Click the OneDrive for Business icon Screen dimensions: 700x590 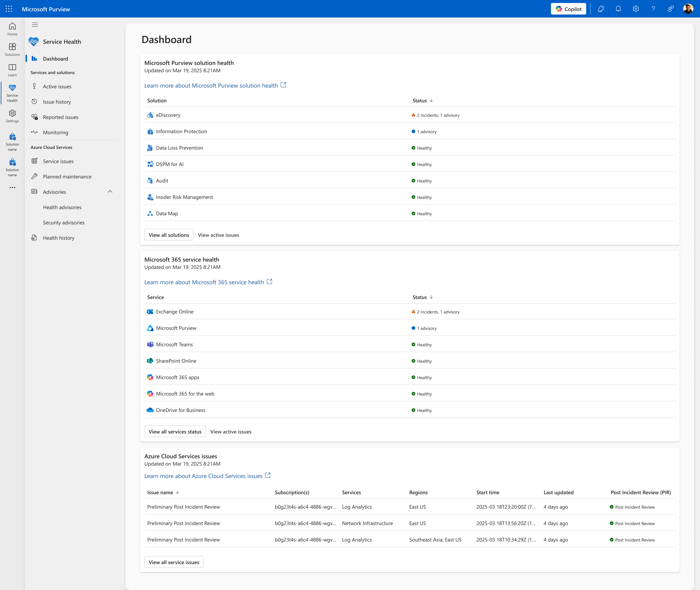coord(150,410)
